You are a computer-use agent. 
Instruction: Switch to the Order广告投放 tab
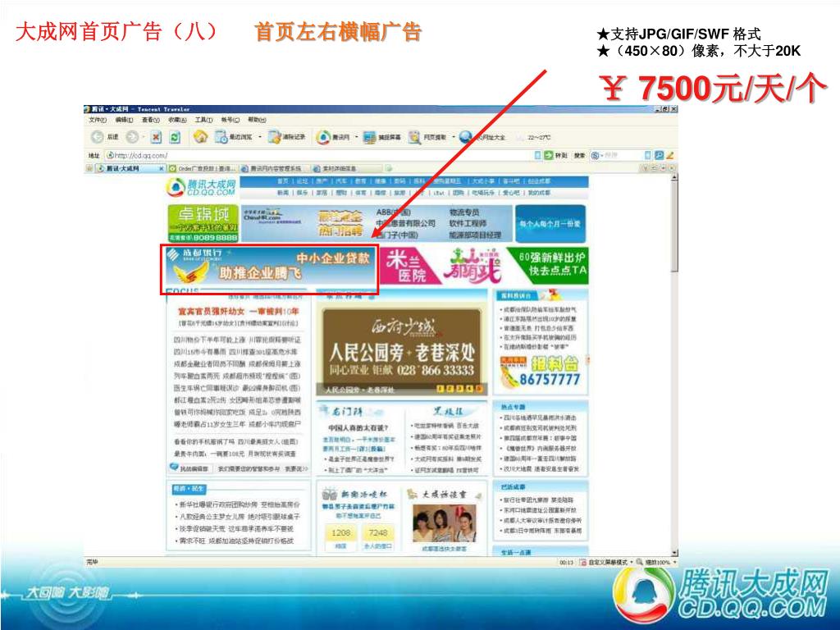pos(203,168)
